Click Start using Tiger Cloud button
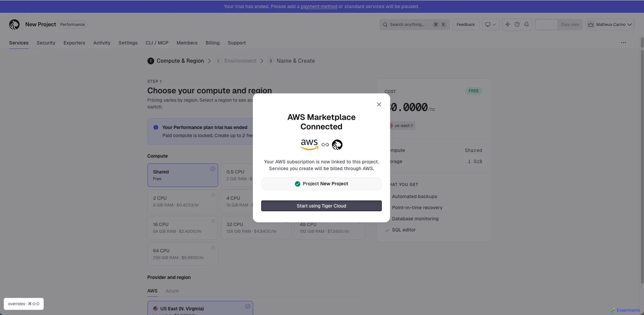Image resolution: width=644 pixels, height=315 pixels. click(x=321, y=206)
